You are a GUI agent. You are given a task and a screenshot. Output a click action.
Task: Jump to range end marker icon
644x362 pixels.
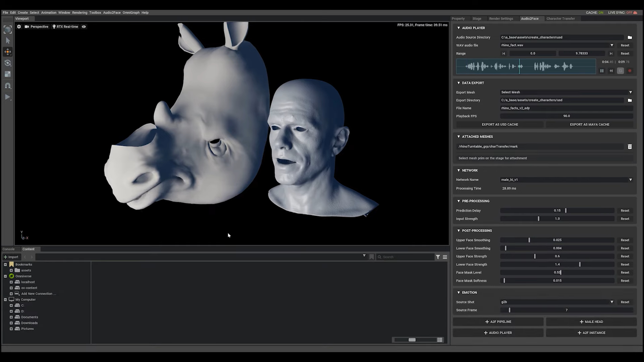click(x=611, y=53)
